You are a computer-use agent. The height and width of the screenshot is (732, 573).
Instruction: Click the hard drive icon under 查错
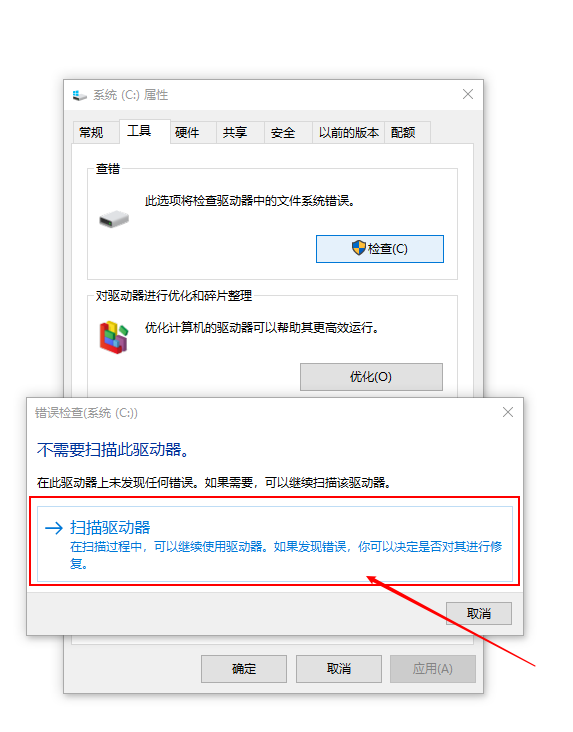coord(114,219)
